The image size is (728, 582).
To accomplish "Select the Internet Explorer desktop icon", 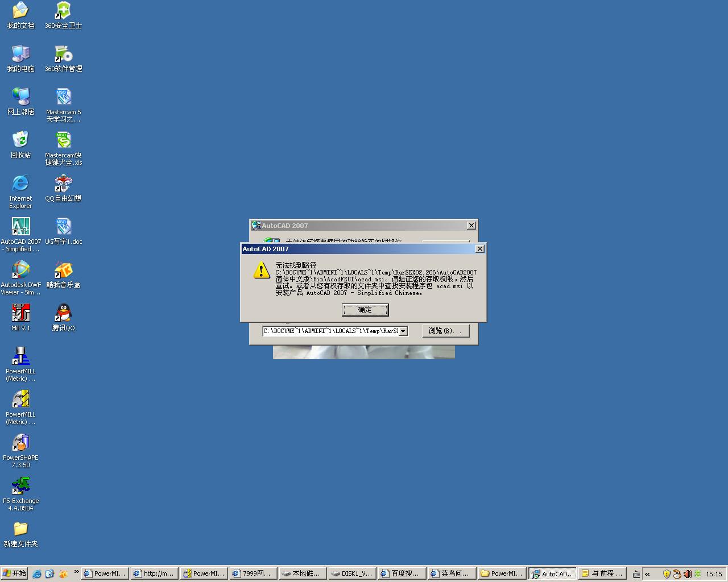I will point(20,192).
